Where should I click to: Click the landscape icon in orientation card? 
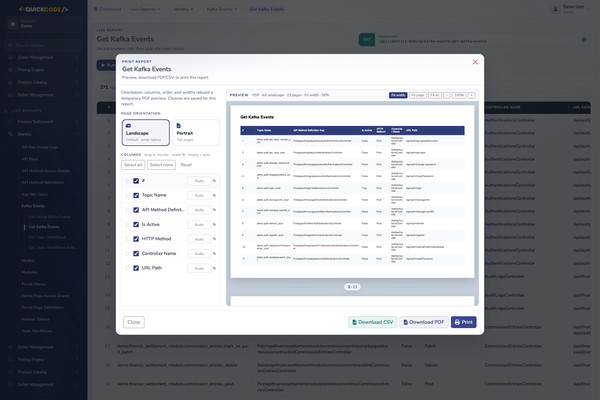coord(128,126)
